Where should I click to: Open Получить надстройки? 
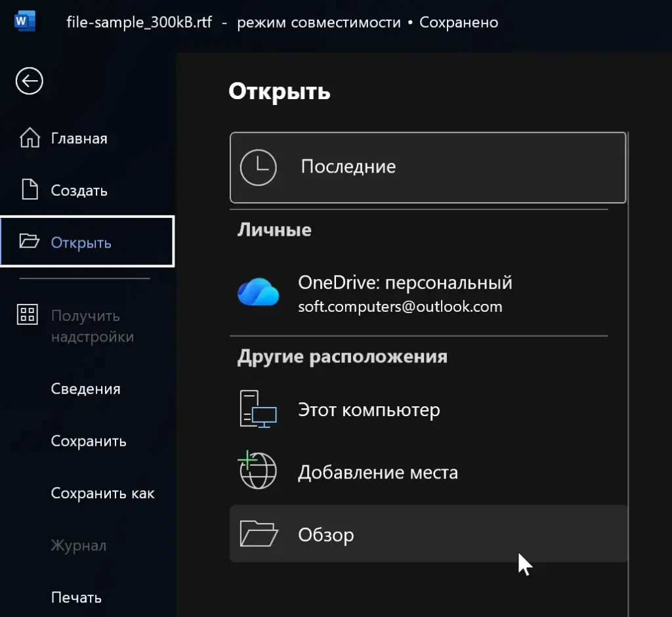click(x=87, y=326)
